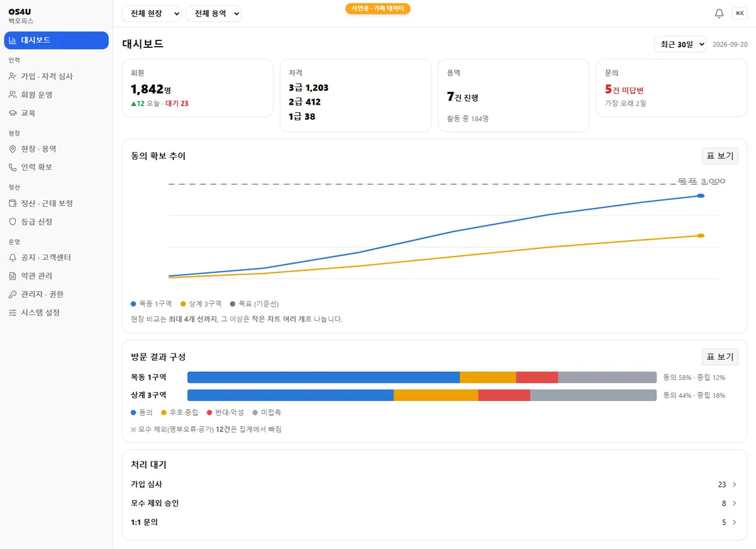
Task: Click the shield icon beside 등급 산정
Action: coord(13,222)
